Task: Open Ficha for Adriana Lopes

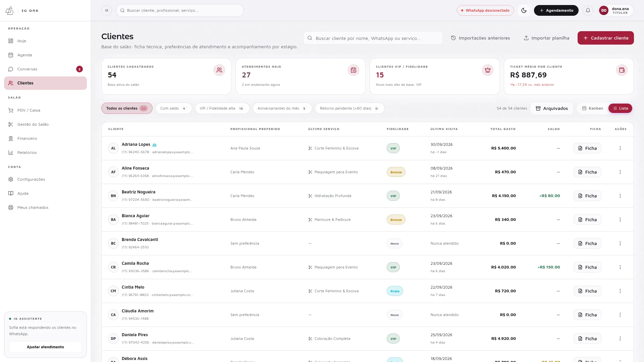Action: pyautogui.click(x=587, y=148)
